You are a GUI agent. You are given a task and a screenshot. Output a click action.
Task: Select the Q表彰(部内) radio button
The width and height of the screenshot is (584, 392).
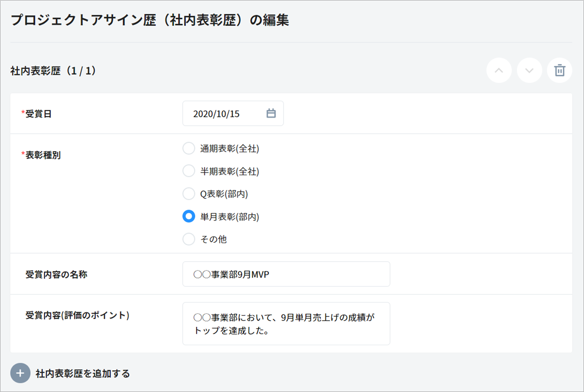(189, 194)
